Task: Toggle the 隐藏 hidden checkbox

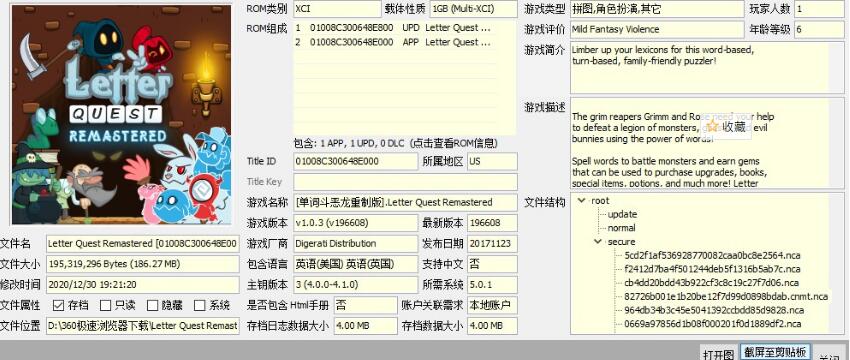Action: pyautogui.click(x=153, y=305)
